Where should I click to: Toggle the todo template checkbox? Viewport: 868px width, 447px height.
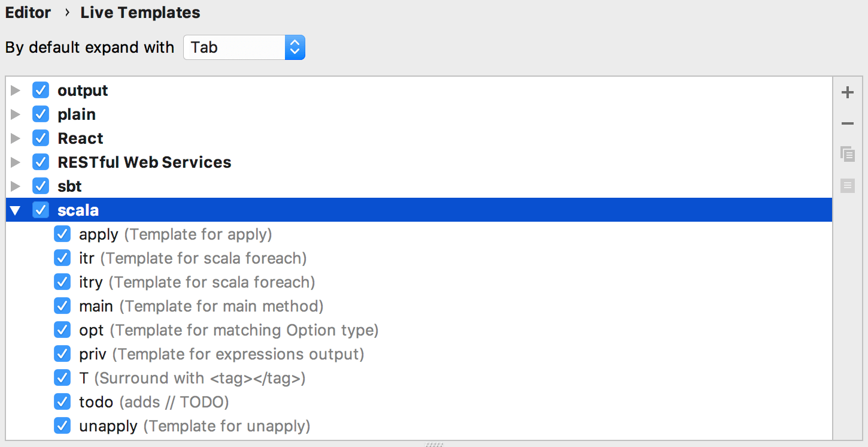62,401
